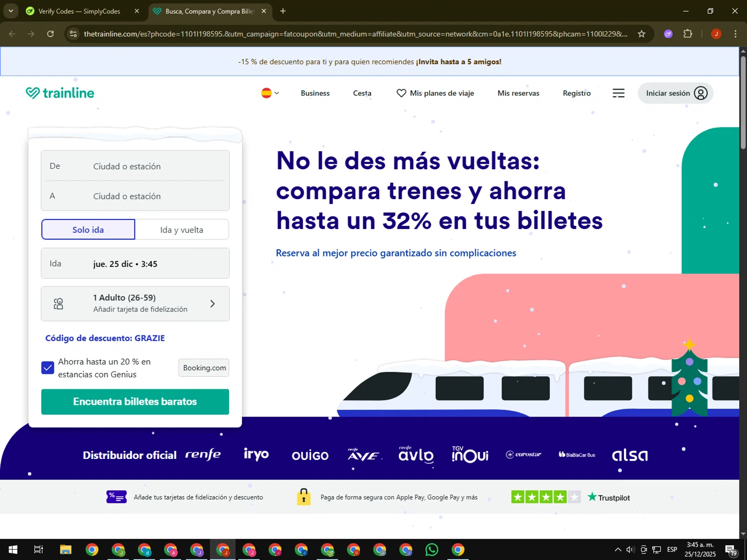The height and width of the screenshot is (560, 747).
Task: Open Chrome tab search dropdown
Action: pos(10,11)
